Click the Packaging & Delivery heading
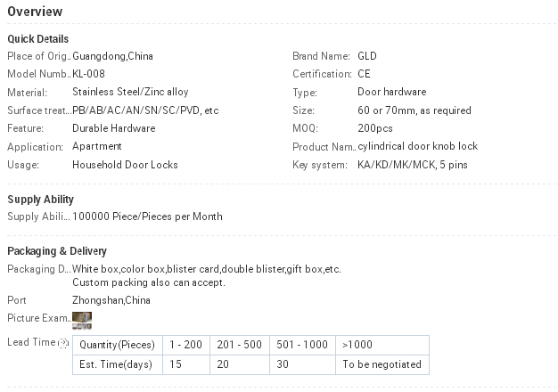The width and height of the screenshot is (558, 392). tap(57, 251)
